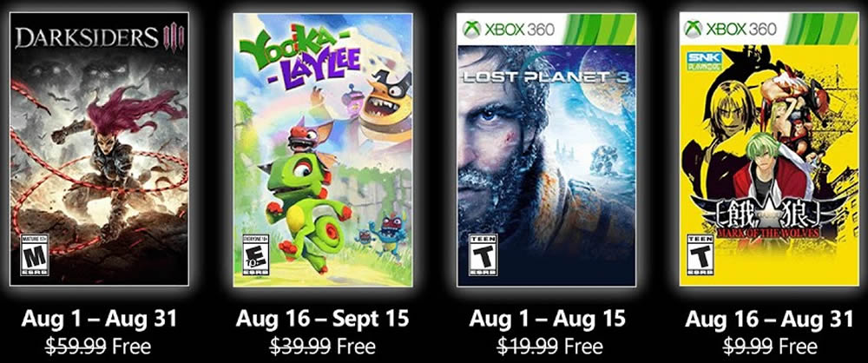The height and width of the screenshot is (363, 868).
Task: Click the ESRB Everyone 10+ badge on Yooka-Laylee
Action: coord(256,255)
